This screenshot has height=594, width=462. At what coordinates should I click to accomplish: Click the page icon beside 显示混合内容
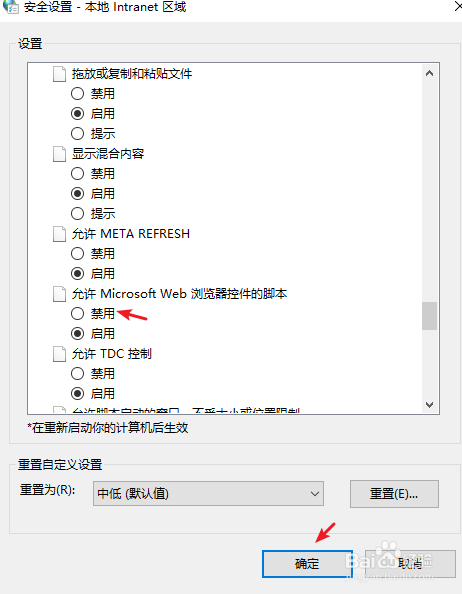59,154
